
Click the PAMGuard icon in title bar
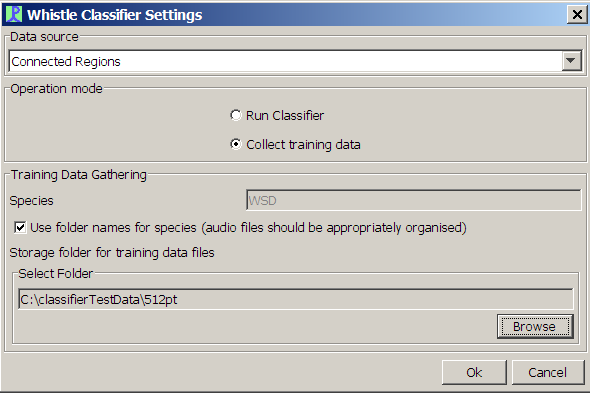point(14,15)
